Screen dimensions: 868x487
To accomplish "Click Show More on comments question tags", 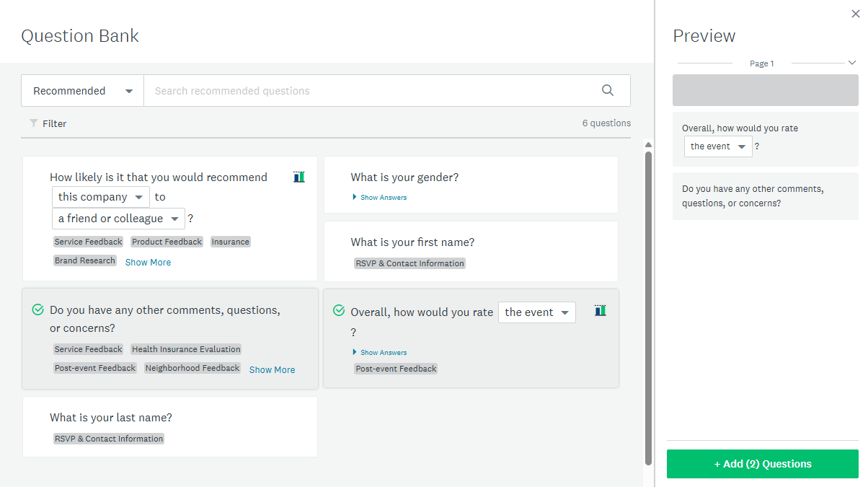I will tap(272, 369).
